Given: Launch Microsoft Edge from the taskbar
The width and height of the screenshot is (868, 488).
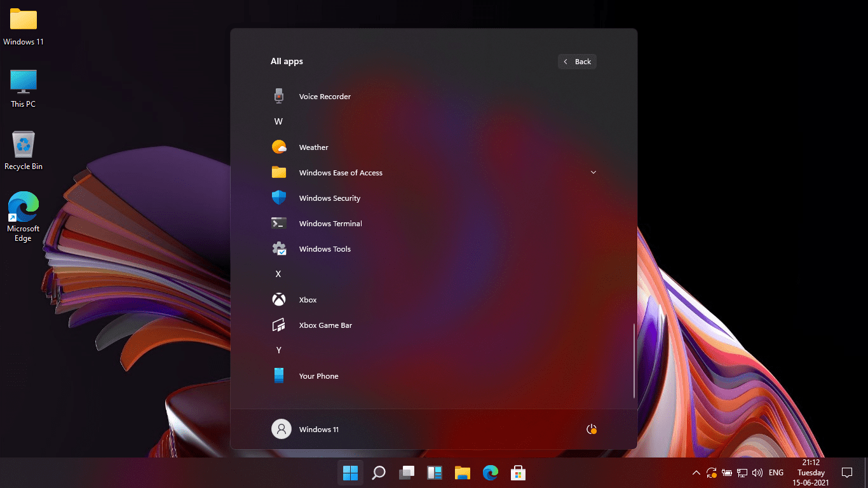Looking at the screenshot, I should [x=490, y=472].
